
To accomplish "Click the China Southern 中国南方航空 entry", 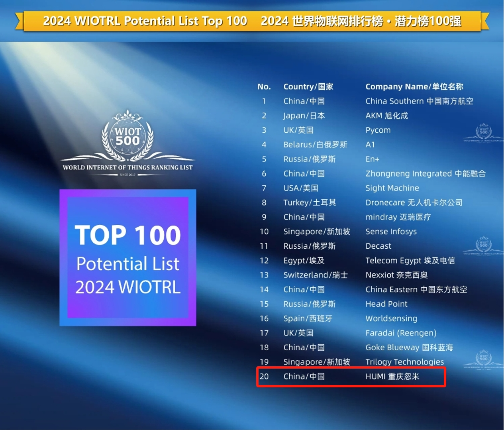I will [x=419, y=101].
